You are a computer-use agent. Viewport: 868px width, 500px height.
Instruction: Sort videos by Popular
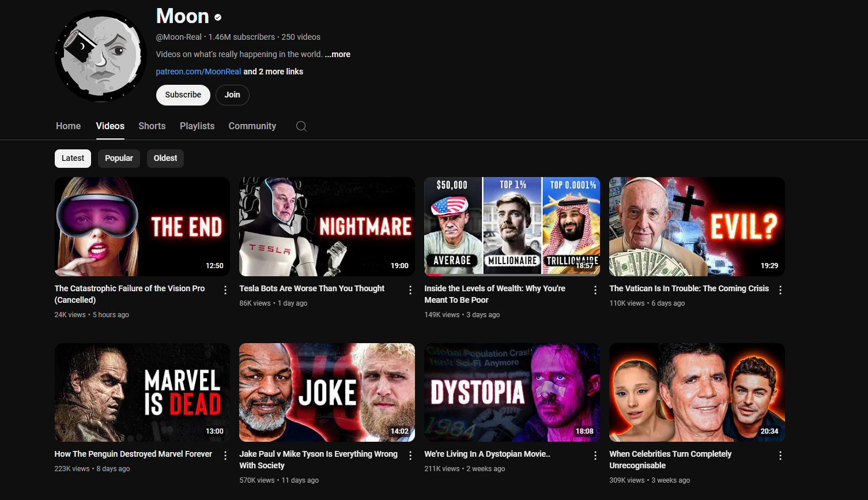(119, 159)
